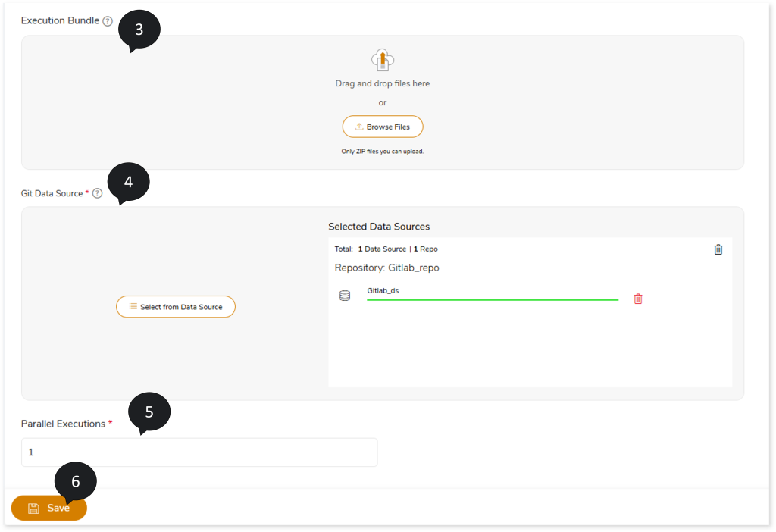Click the floppy disk icon on Save
Screen dimensions: 776x532
tap(33, 509)
